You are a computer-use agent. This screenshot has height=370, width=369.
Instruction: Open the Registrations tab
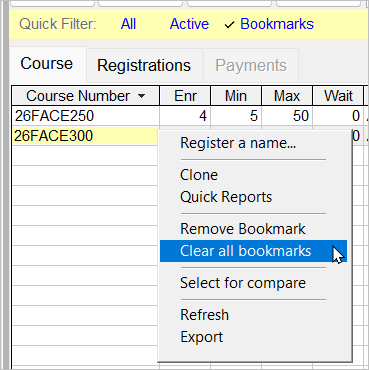144,65
